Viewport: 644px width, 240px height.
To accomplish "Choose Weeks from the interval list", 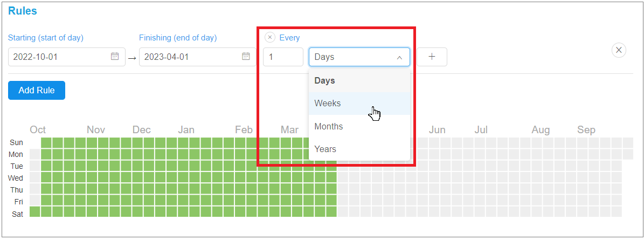I will (359, 103).
